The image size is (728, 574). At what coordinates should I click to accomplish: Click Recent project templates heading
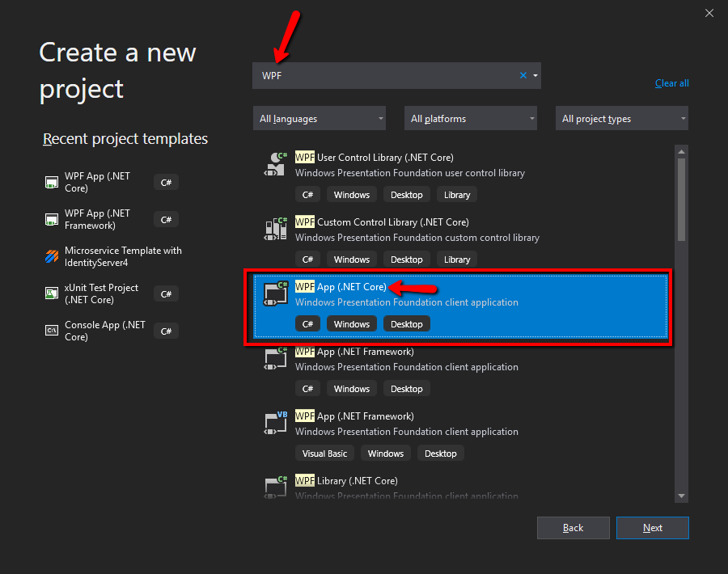tap(125, 139)
